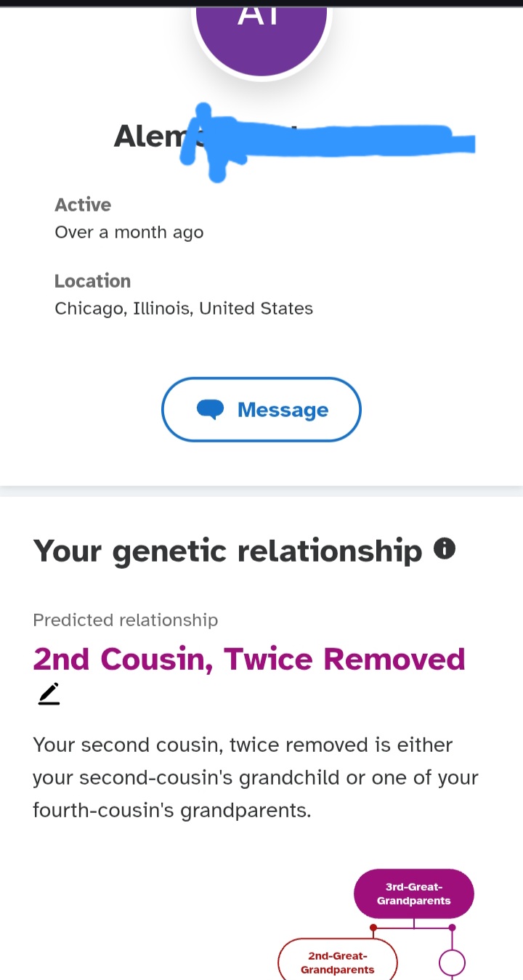Click the purple connector dot in family tree

click(x=452, y=928)
